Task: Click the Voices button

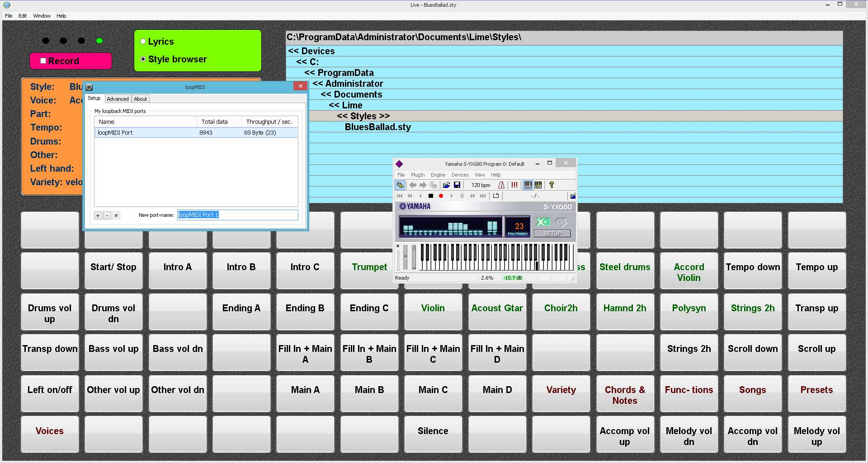Action: (x=50, y=435)
